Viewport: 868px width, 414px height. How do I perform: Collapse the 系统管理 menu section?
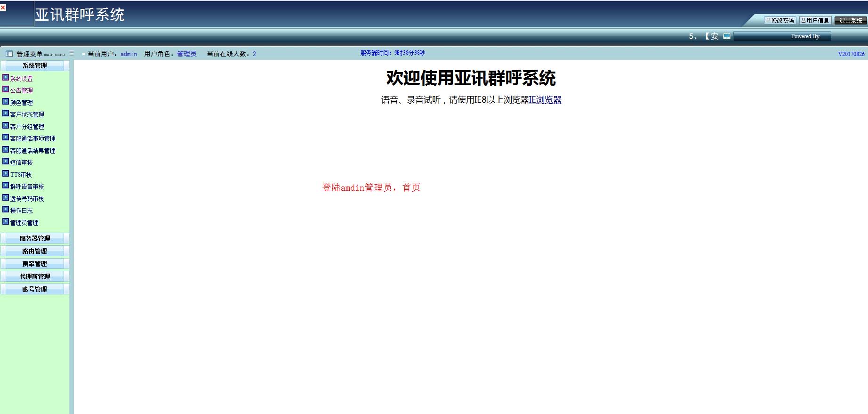[35, 65]
